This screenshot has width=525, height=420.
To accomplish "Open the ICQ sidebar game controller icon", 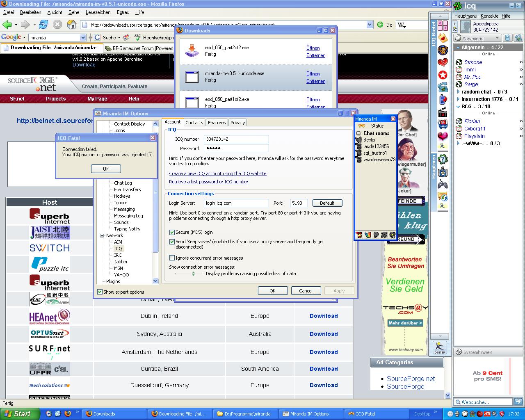I will [443, 185].
